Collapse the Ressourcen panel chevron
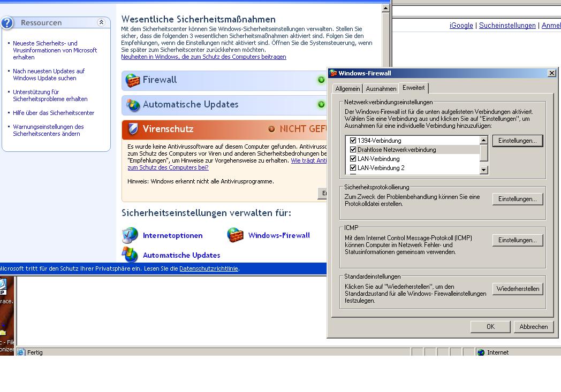The height and width of the screenshot is (392, 561). click(101, 22)
